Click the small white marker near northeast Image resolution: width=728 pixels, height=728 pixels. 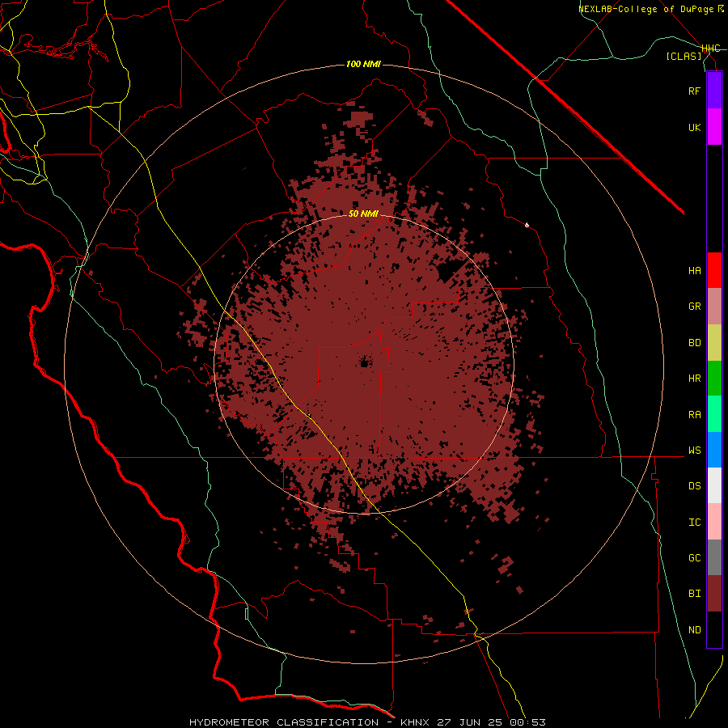click(527, 225)
